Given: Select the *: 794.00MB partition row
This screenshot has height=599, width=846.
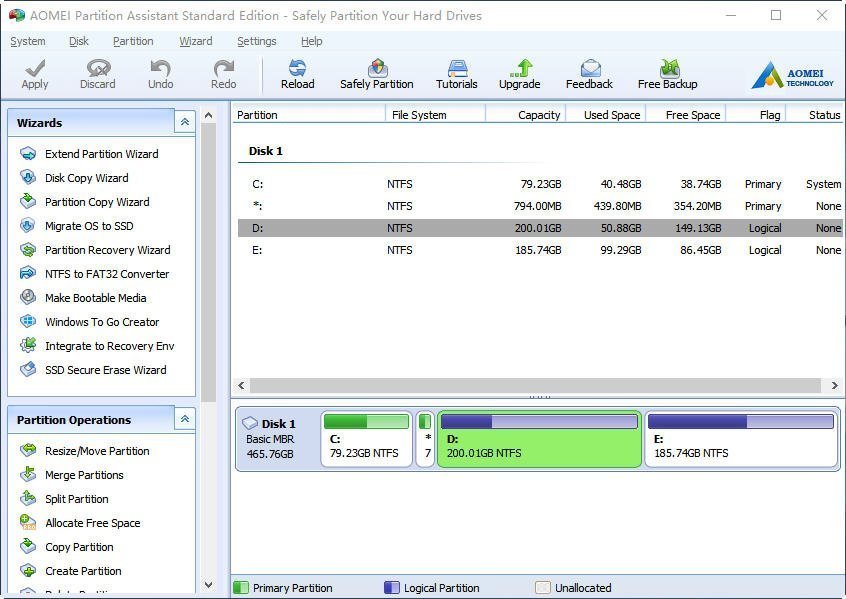Looking at the screenshot, I should 540,206.
